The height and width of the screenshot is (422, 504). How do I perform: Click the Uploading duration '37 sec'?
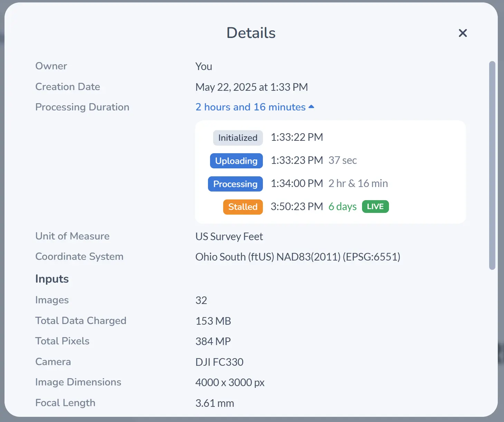342,160
